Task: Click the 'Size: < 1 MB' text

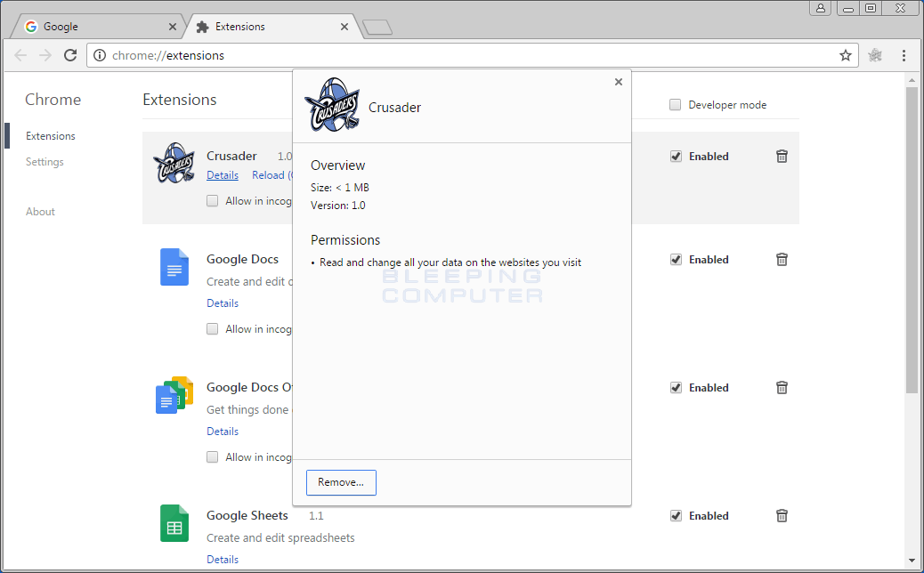Action: click(x=340, y=187)
